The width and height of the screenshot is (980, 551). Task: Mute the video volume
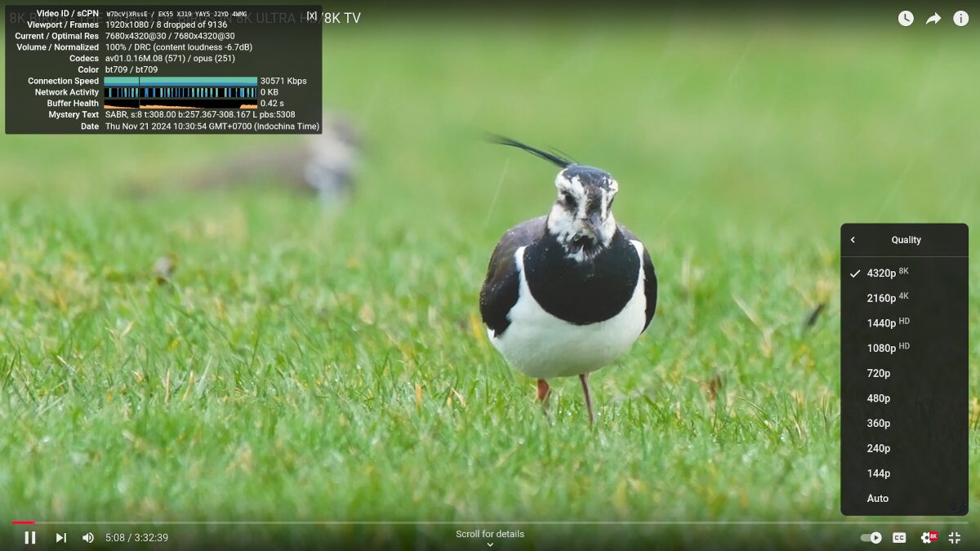88,537
